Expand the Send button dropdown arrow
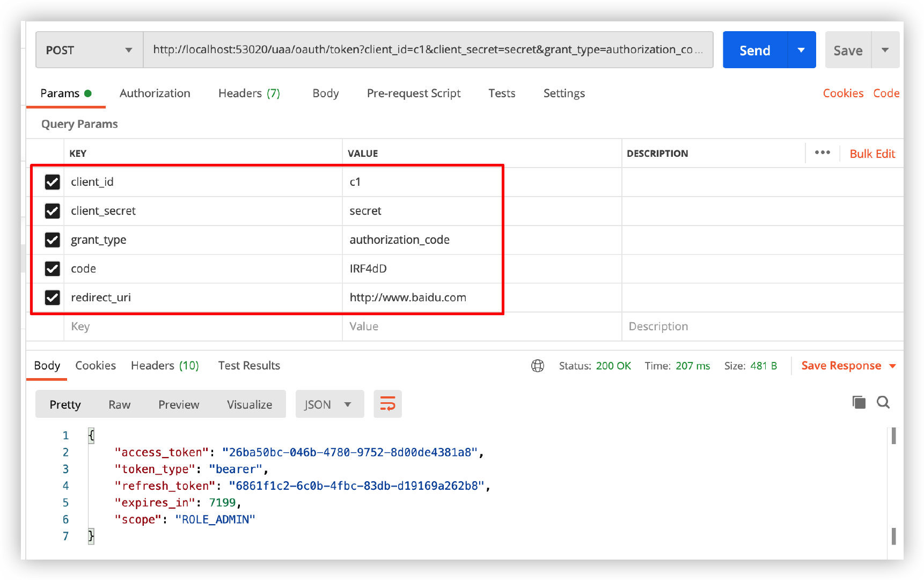 pyautogui.click(x=801, y=50)
